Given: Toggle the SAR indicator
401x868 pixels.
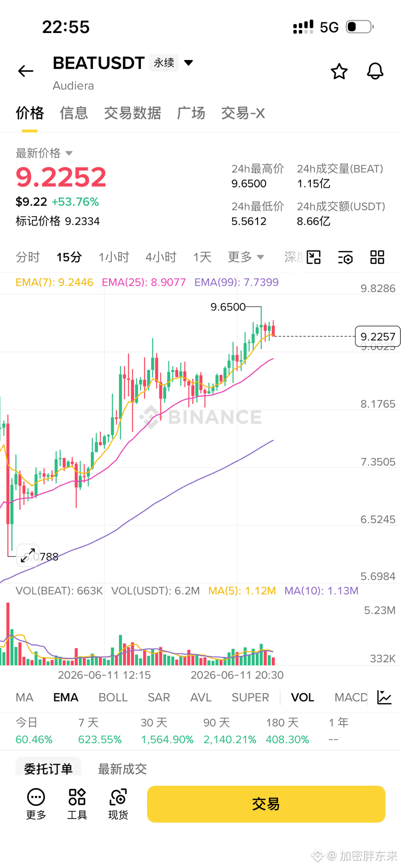Looking at the screenshot, I should [159, 697].
